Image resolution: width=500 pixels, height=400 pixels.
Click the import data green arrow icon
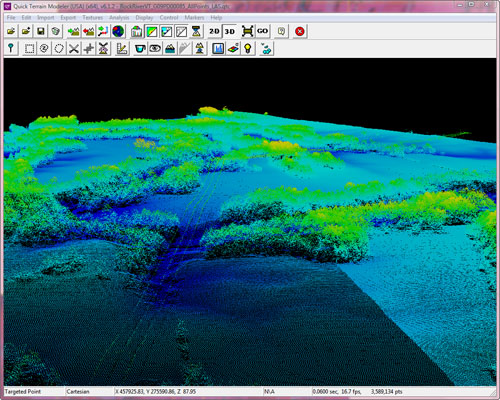pos(73,32)
